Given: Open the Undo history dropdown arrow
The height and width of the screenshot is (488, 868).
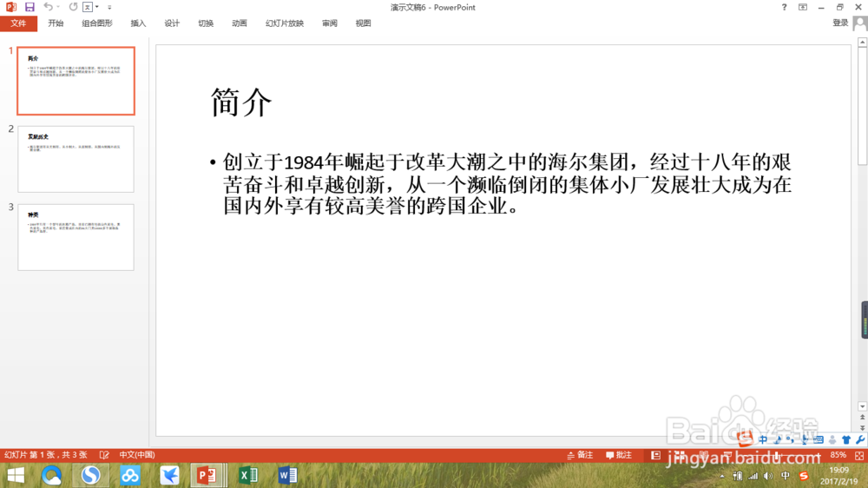Looking at the screenshot, I should (58, 7).
